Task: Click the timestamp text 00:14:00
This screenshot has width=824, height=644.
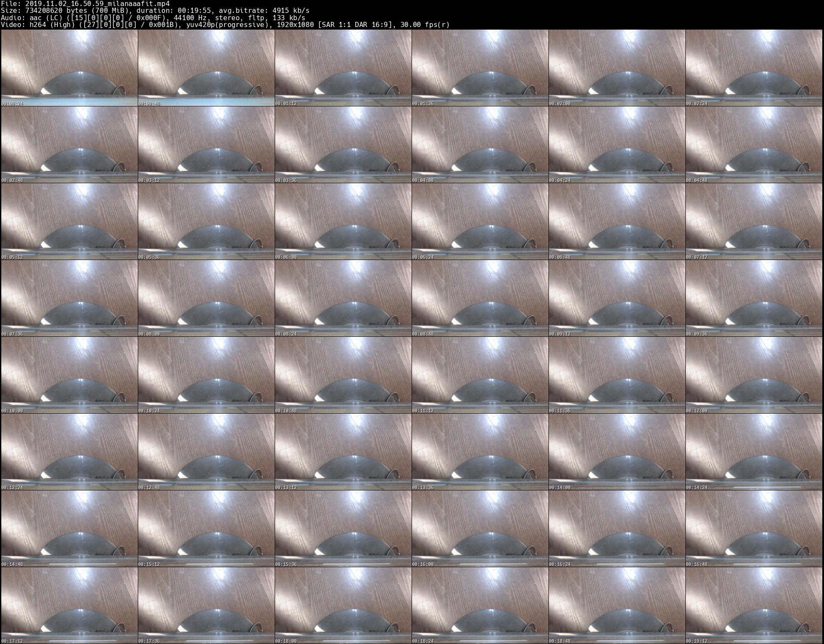Action: tap(560, 488)
